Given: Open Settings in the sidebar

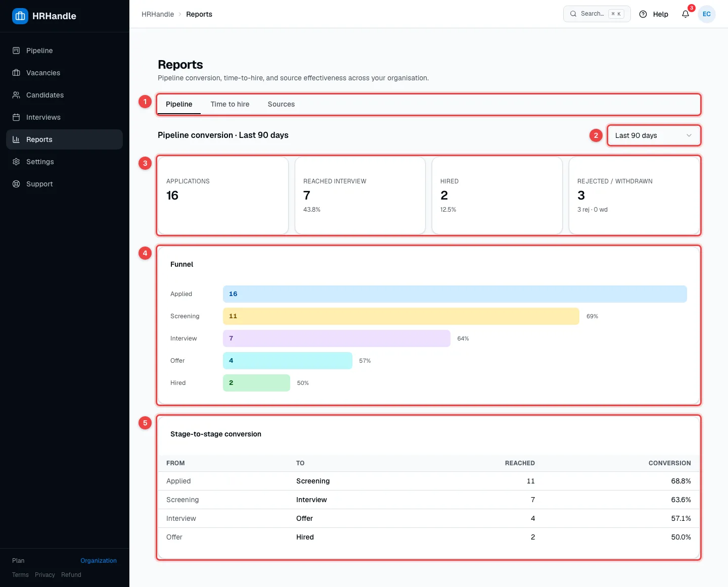Looking at the screenshot, I should point(64,162).
